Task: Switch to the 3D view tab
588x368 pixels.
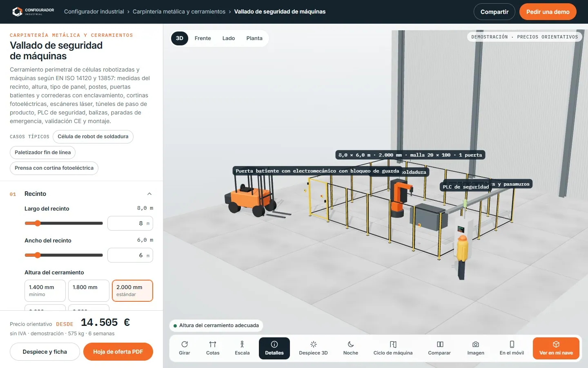Action: 180,38
